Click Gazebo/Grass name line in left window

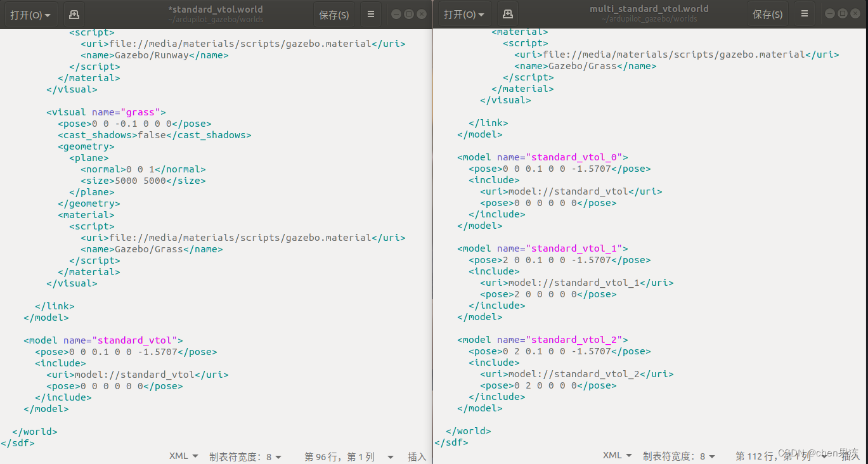[x=152, y=249]
